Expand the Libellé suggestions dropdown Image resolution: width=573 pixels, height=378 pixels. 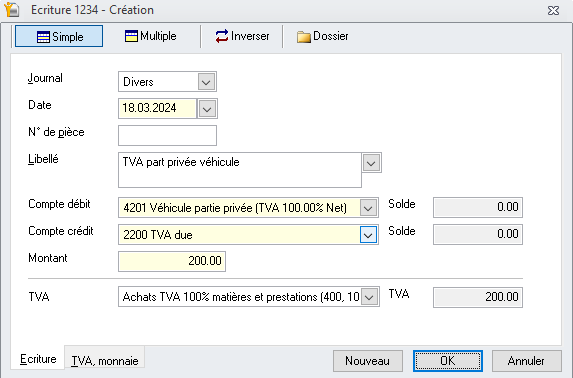coord(371,163)
